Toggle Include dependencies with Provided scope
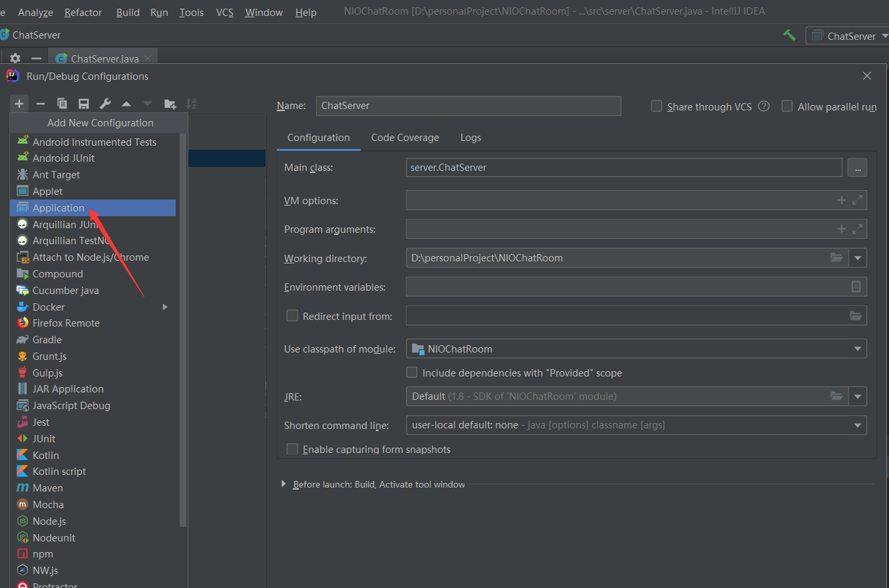Image resolution: width=889 pixels, height=588 pixels. pos(412,372)
